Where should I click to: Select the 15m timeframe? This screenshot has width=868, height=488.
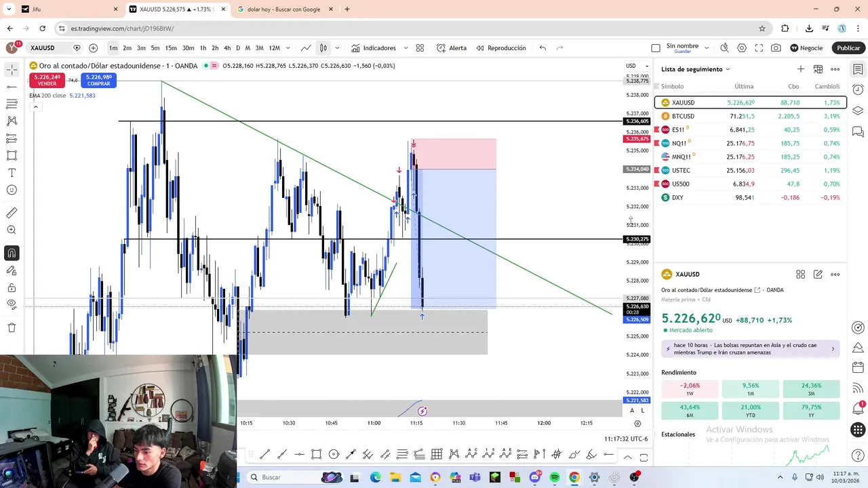171,48
